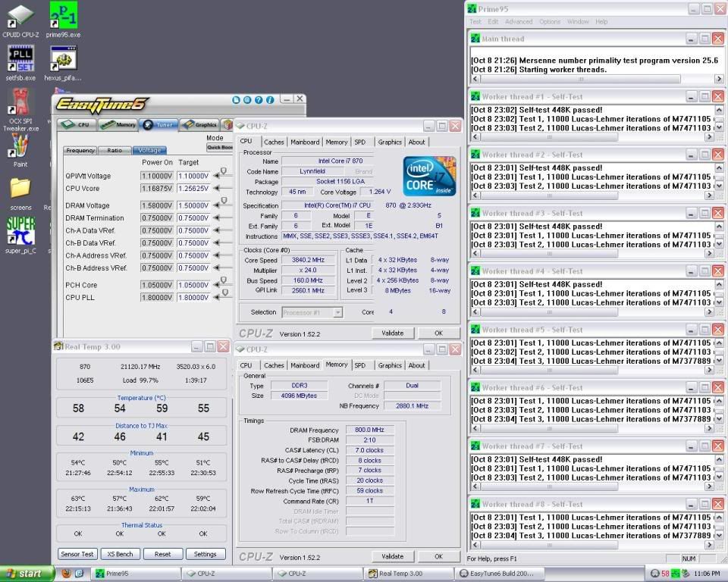728x582 pixels.
Task: Open the Memory tab in EasyTune6
Action: (118, 124)
